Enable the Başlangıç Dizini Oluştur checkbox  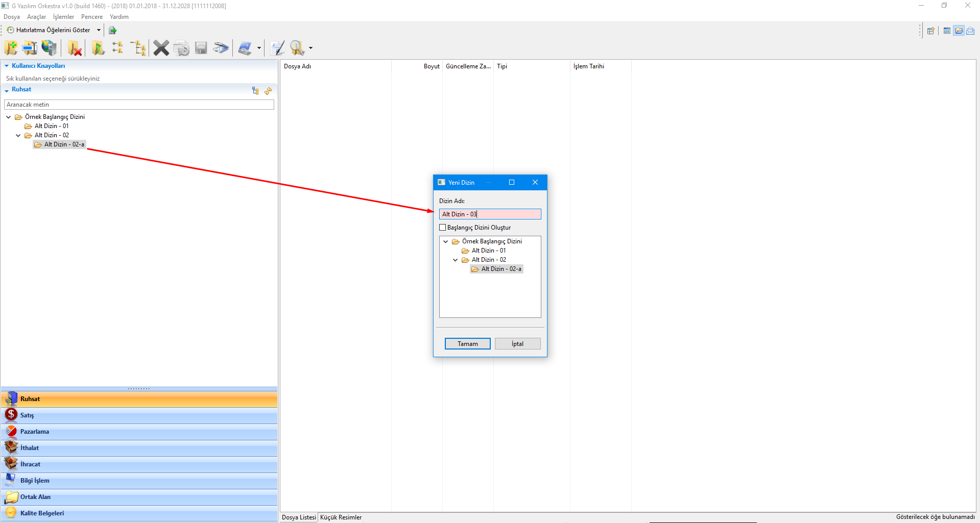[443, 228]
